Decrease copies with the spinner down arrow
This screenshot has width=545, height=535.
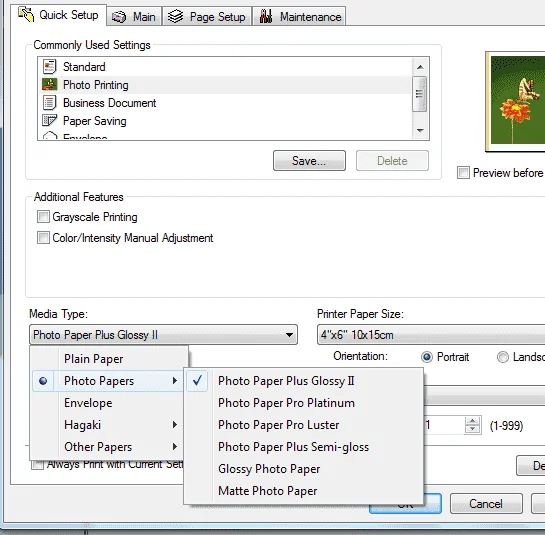(x=472, y=429)
